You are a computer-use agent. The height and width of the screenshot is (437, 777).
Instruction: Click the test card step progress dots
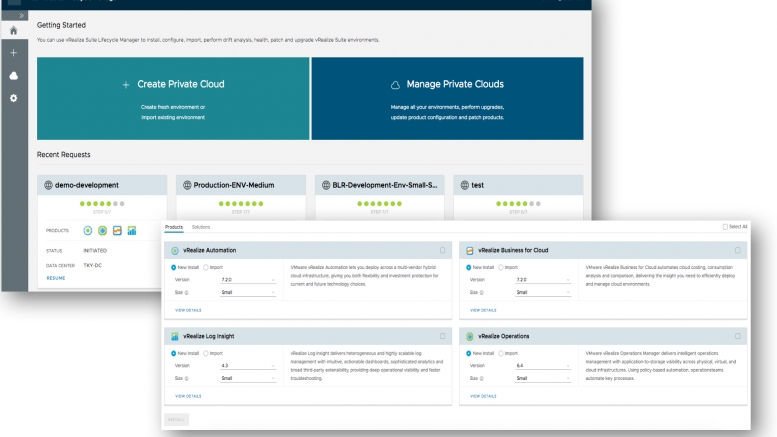coord(518,204)
